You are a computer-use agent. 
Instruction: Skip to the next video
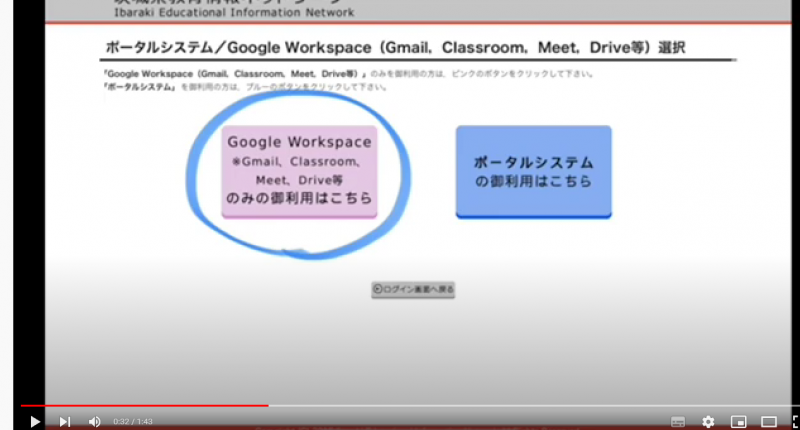click(65, 422)
